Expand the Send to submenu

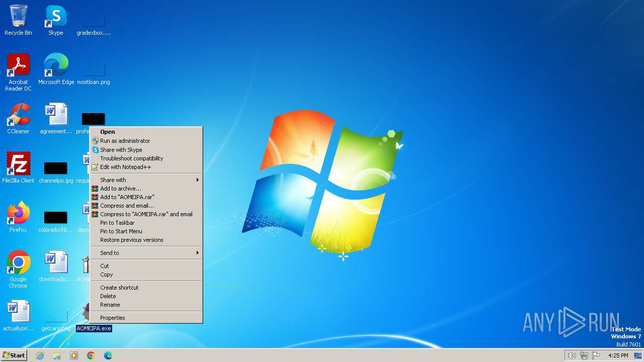click(x=146, y=253)
